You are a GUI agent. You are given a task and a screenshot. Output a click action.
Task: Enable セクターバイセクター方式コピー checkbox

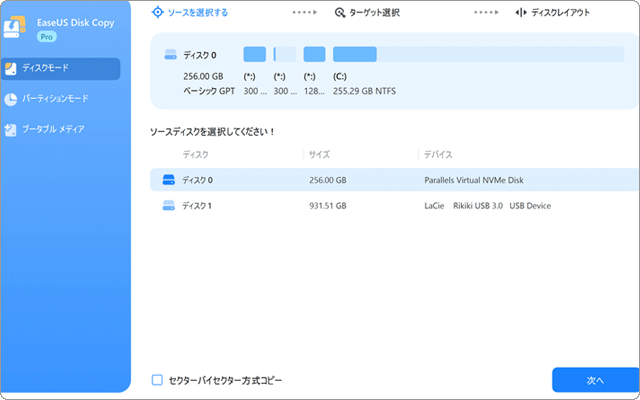click(157, 380)
